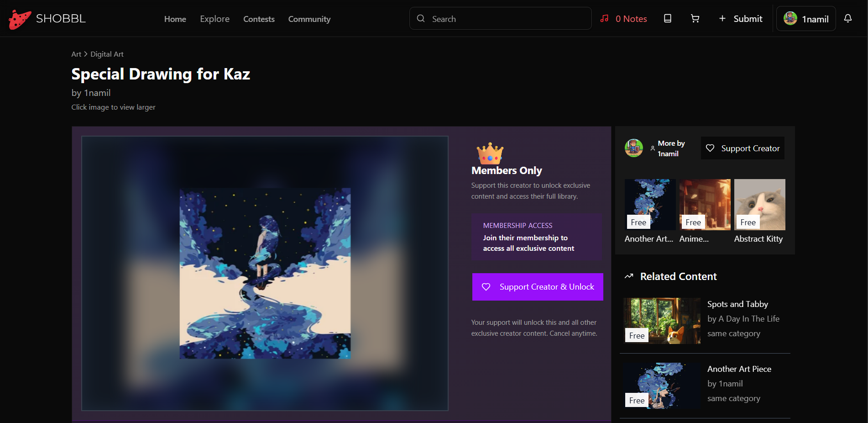Focus the Search input field
This screenshot has width=868, height=423.
point(500,18)
